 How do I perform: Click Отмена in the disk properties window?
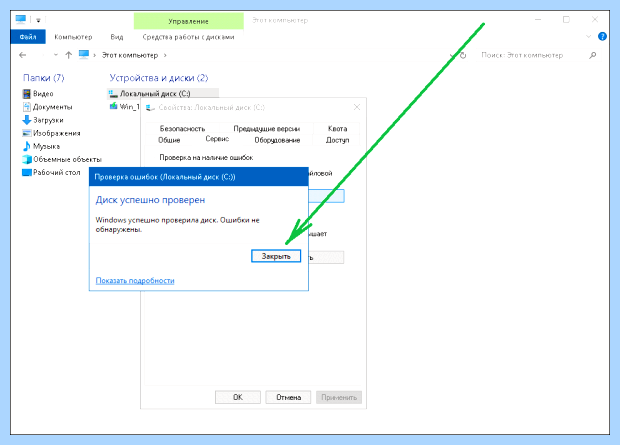pos(288,397)
